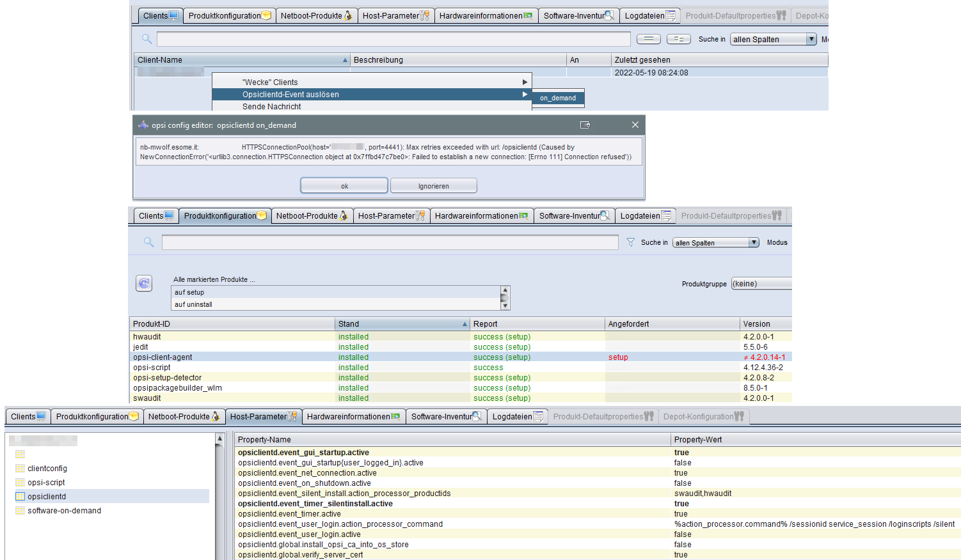Select the 'opsi-setup-detector' product row

(x=461, y=378)
